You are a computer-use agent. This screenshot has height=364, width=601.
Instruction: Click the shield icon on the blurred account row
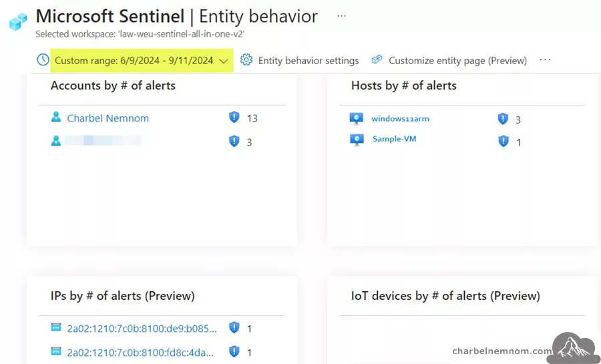point(234,141)
